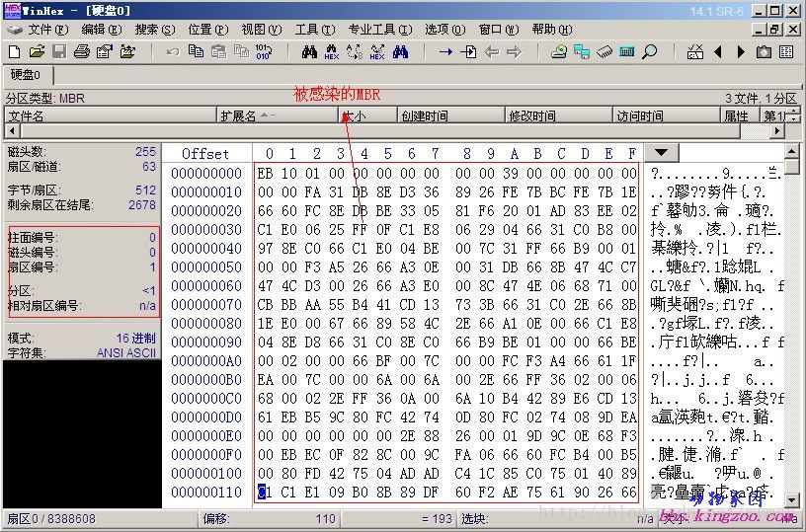This screenshot has height=532, width=806.
Task: Open the Properties icon in toolbar
Action: click(105, 52)
